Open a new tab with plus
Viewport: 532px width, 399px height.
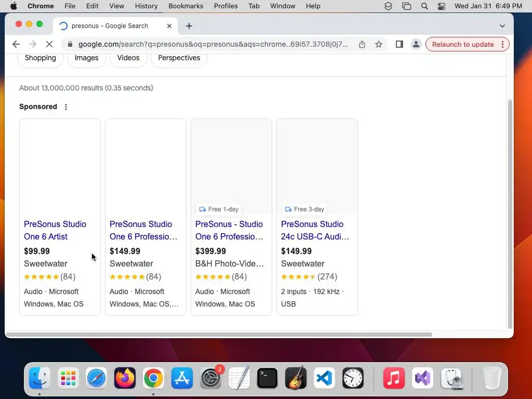tap(189, 26)
